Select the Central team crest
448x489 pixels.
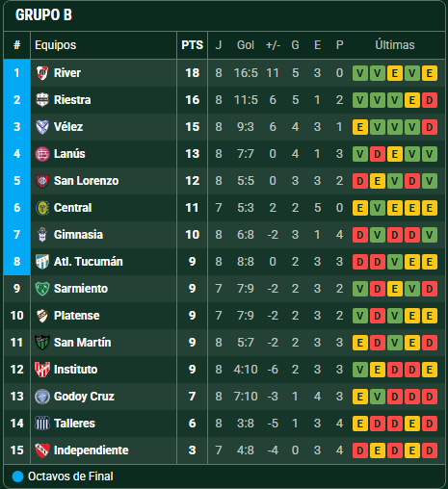coord(42,208)
